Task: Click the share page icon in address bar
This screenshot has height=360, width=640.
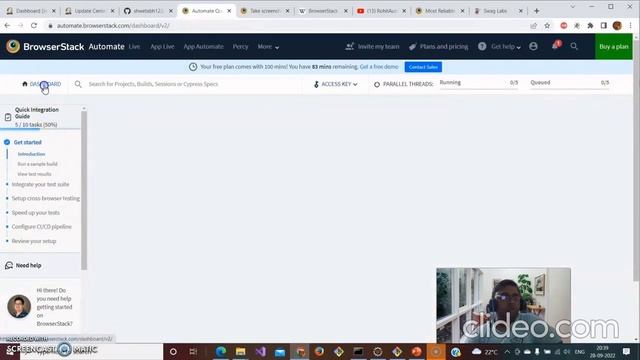Action: tap(533, 26)
